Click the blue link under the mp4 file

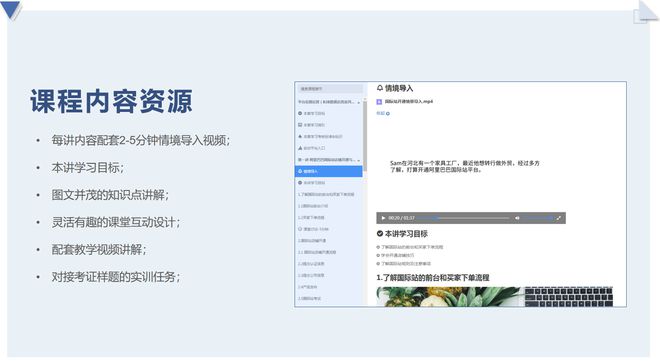pos(383,113)
